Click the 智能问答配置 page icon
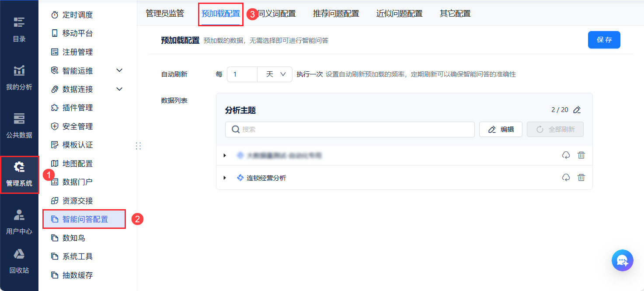The width and height of the screenshot is (644, 291). point(55,219)
